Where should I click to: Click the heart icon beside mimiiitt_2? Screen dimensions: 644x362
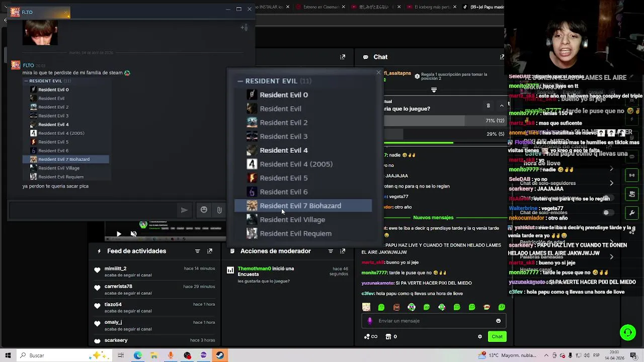click(97, 270)
